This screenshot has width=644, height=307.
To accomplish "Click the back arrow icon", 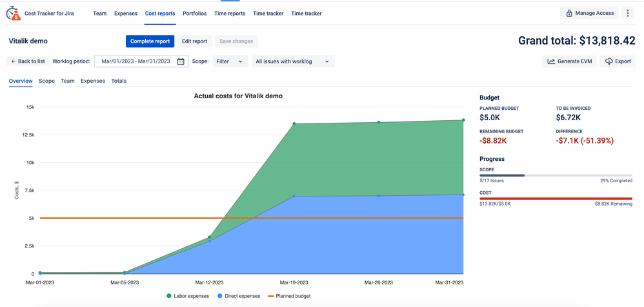I will 13,61.
